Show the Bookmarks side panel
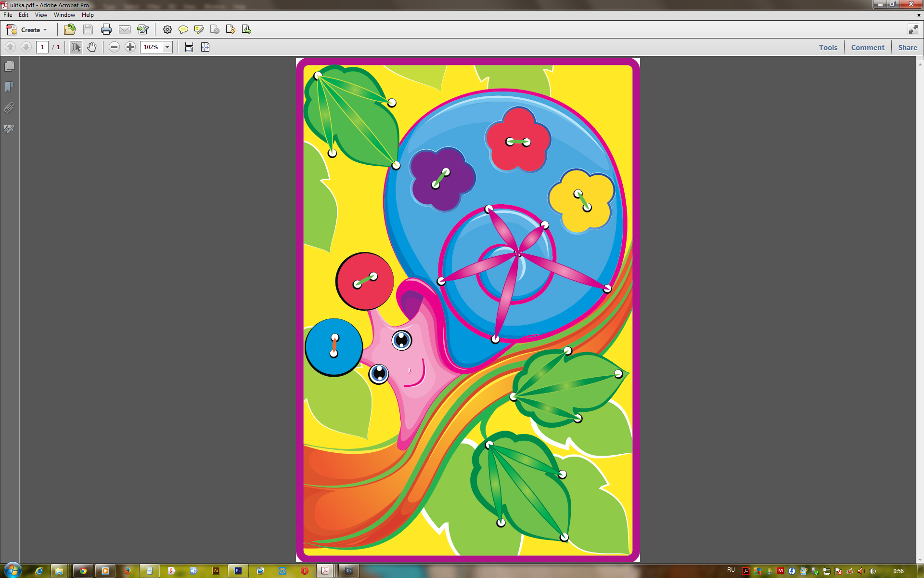 pyautogui.click(x=9, y=87)
